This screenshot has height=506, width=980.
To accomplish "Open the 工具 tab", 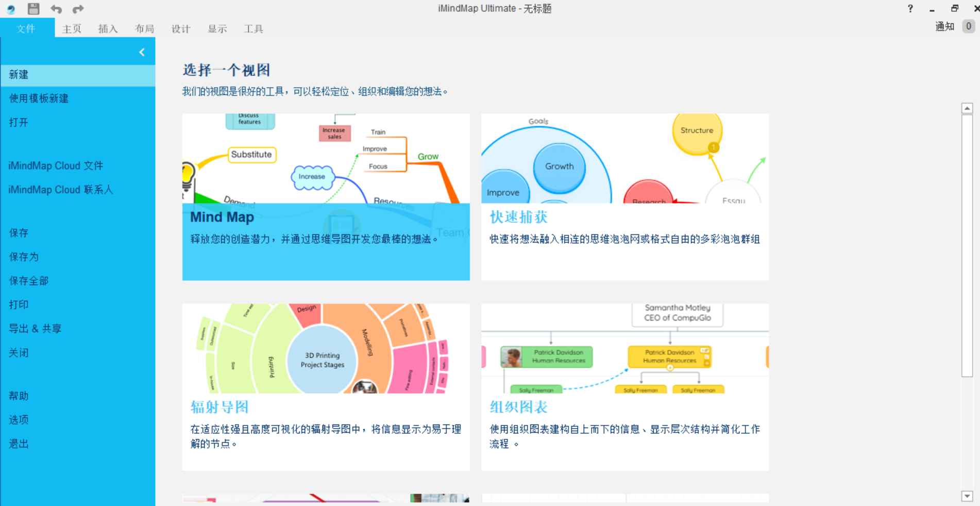I will pyautogui.click(x=253, y=29).
